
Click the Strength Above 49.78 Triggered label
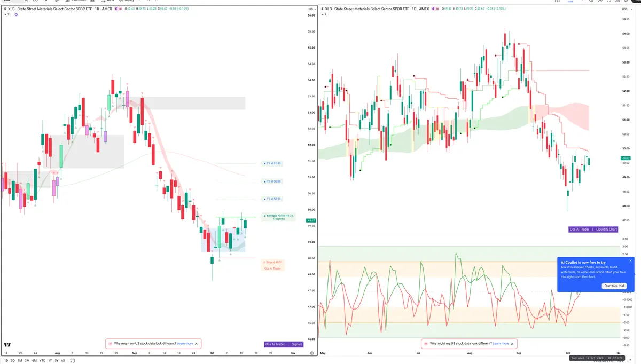[x=278, y=217]
